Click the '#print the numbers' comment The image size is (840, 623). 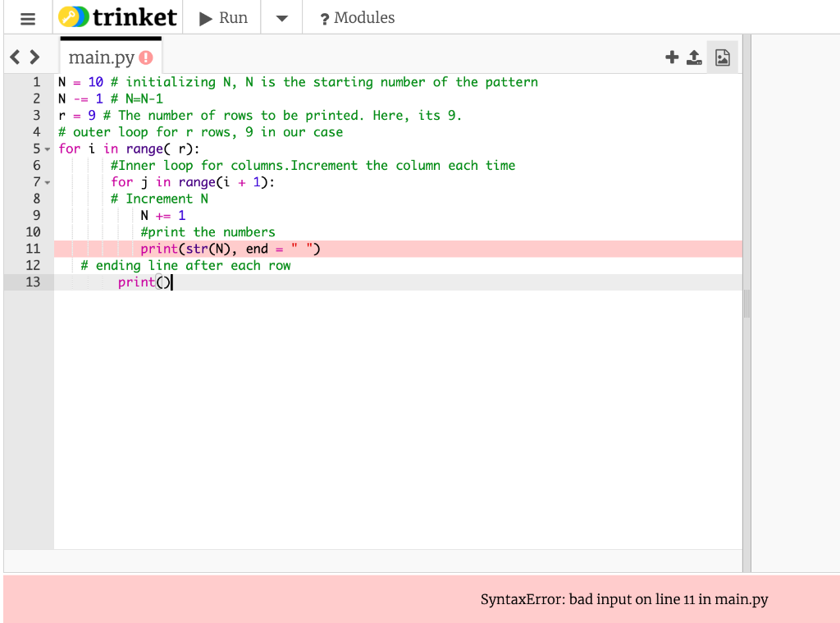[208, 232]
